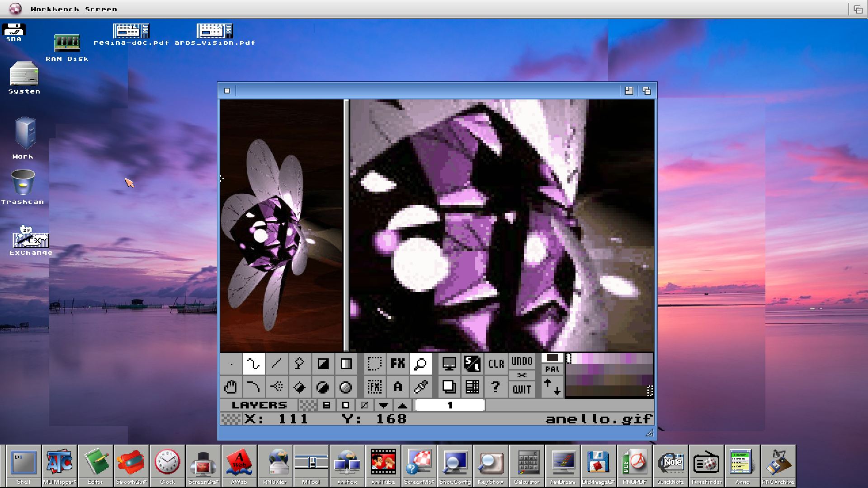The image size is (868, 488).
Task: Activate the magnifying glass zoom tool
Action: (x=420, y=363)
